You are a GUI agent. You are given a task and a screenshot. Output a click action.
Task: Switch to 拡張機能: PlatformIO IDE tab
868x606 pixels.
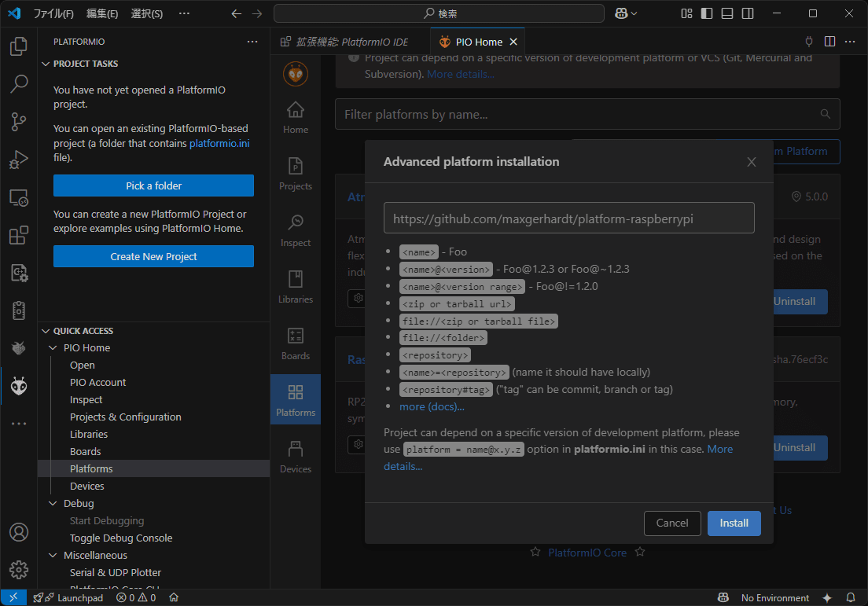351,42
